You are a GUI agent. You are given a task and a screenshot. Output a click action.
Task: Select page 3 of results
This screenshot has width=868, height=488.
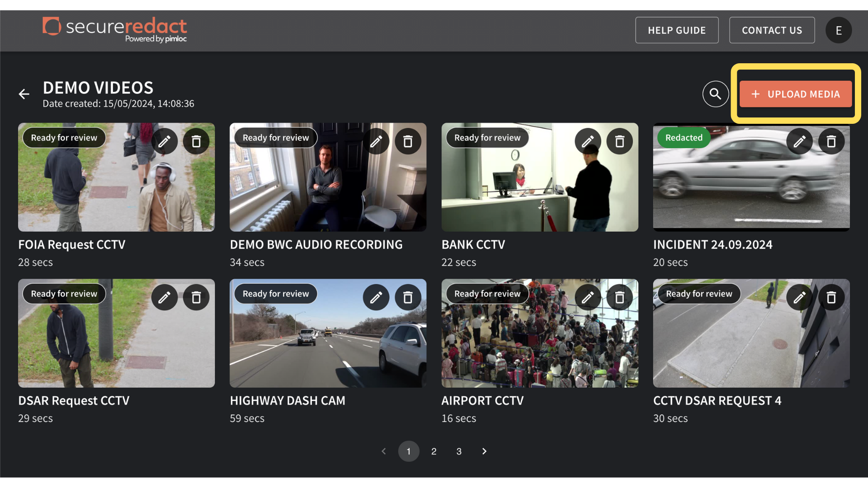tap(459, 451)
